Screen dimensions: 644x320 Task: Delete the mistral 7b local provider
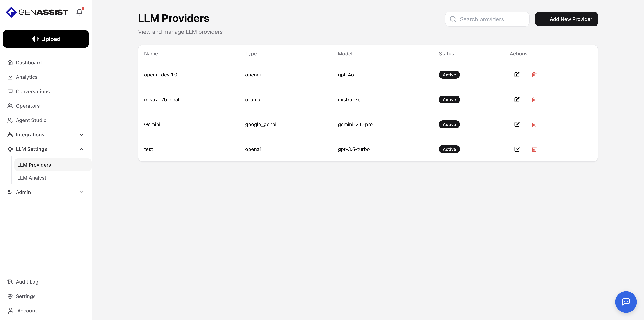(x=534, y=100)
